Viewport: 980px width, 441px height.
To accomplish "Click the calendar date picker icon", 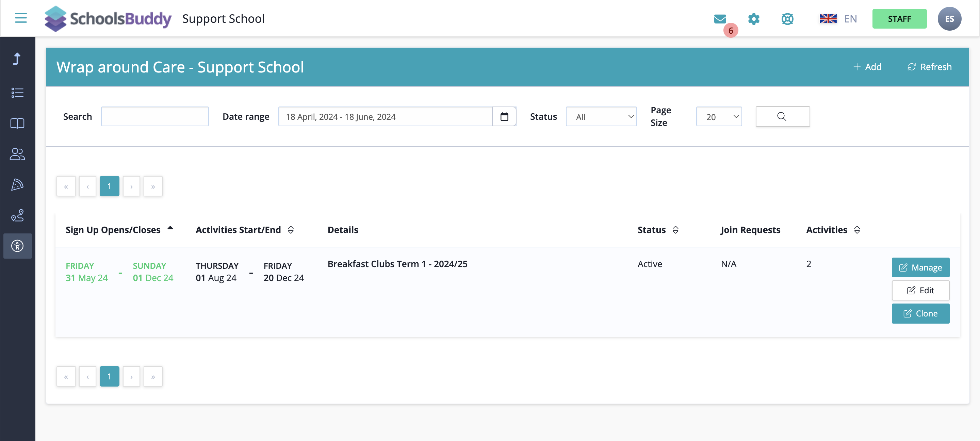I will pos(504,116).
